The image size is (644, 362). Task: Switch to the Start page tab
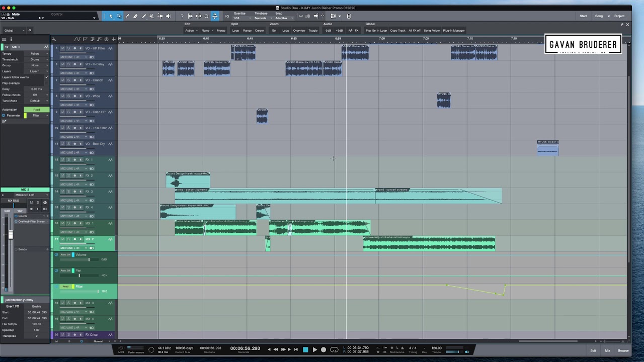click(583, 16)
